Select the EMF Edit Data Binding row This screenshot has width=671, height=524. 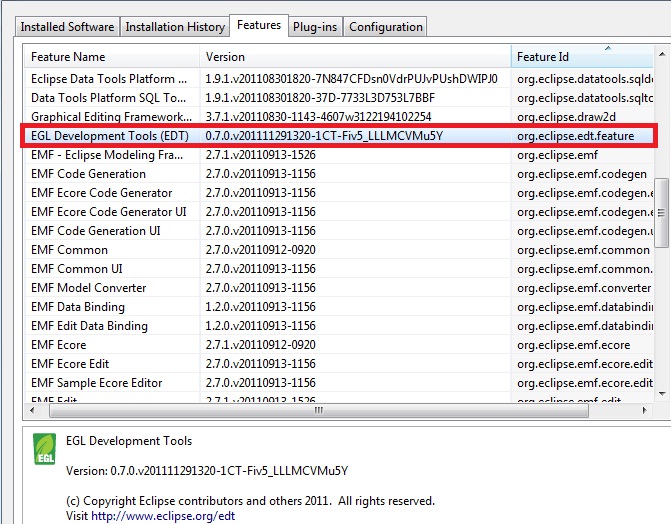coord(339,326)
